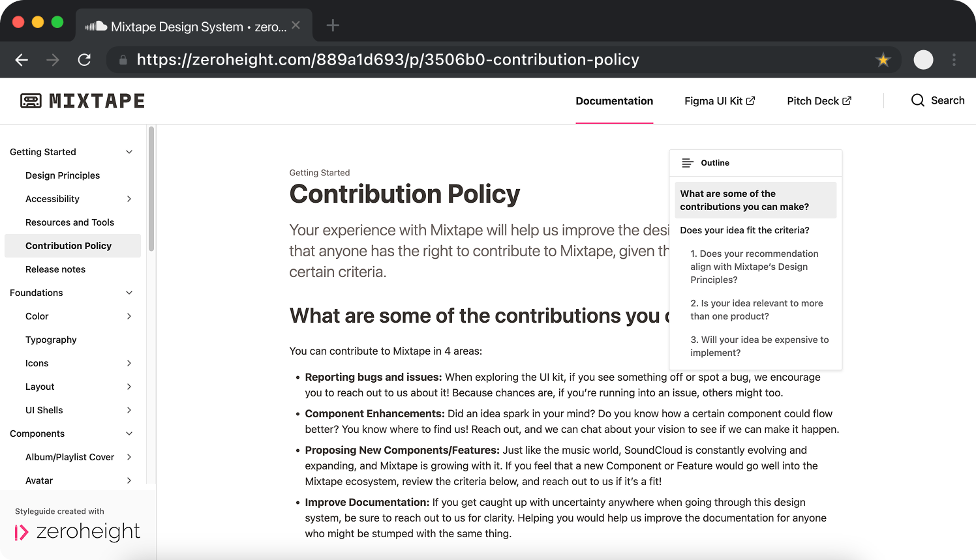
Task: Expand the Color submenu arrow
Action: point(129,316)
